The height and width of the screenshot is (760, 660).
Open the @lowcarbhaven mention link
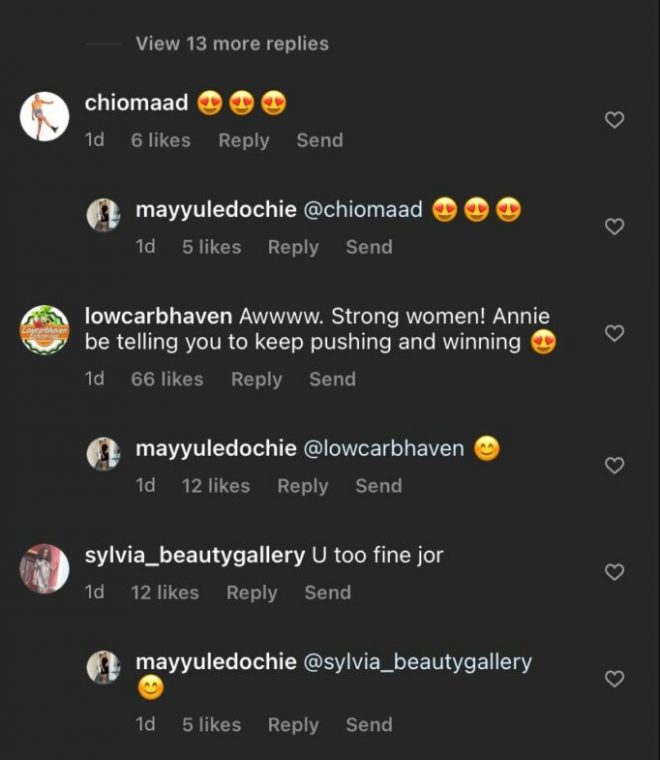(x=382, y=449)
